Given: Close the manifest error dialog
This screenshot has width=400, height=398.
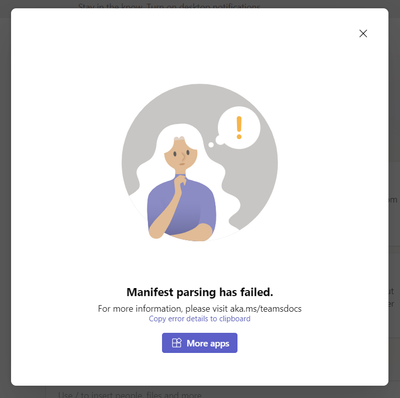Looking at the screenshot, I should pyautogui.click(x=363, y=33).
